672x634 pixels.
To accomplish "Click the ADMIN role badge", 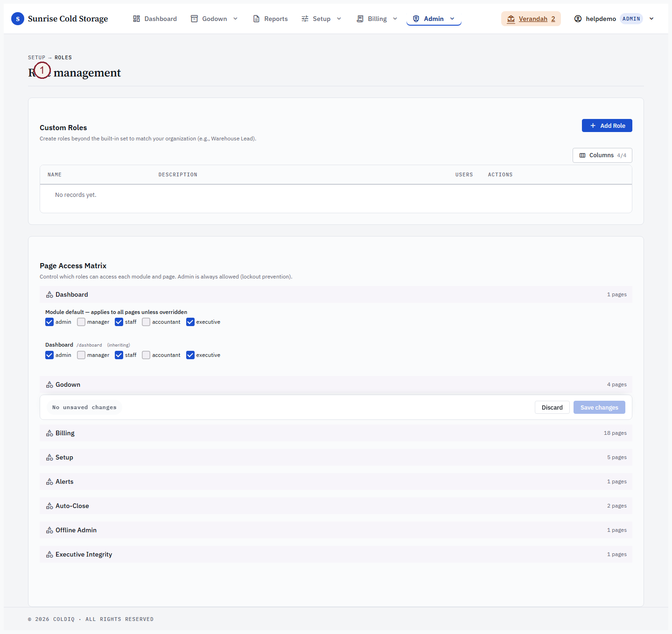I will click(631, 19).
